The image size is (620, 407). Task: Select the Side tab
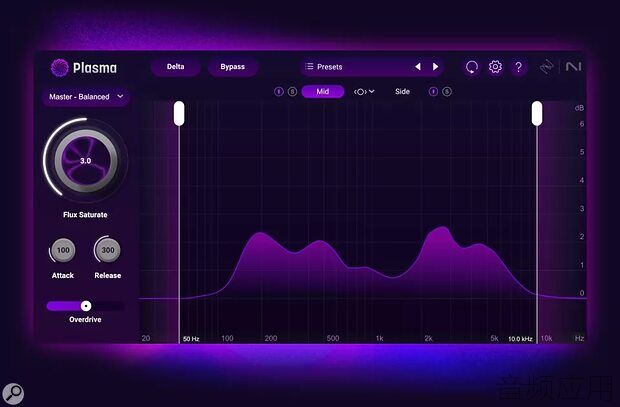pyautogui.click(x=402, y=92)
